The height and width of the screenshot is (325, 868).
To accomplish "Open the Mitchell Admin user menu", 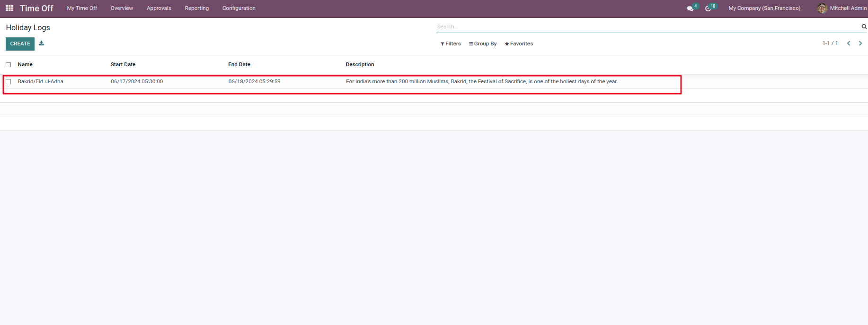I will coord(842,8).
